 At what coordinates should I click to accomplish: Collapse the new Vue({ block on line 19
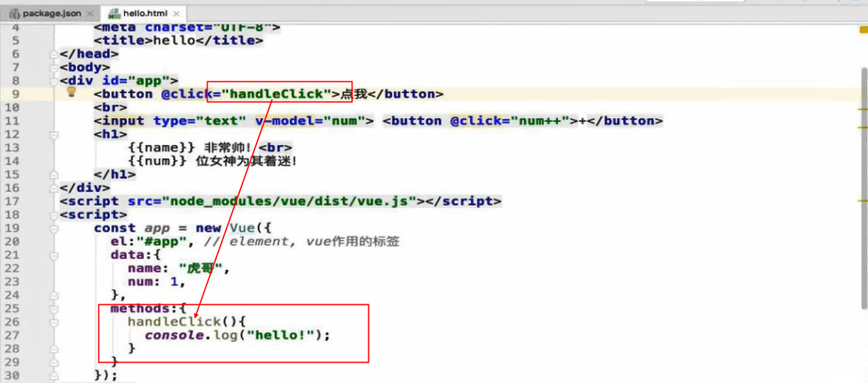[54, 228]
